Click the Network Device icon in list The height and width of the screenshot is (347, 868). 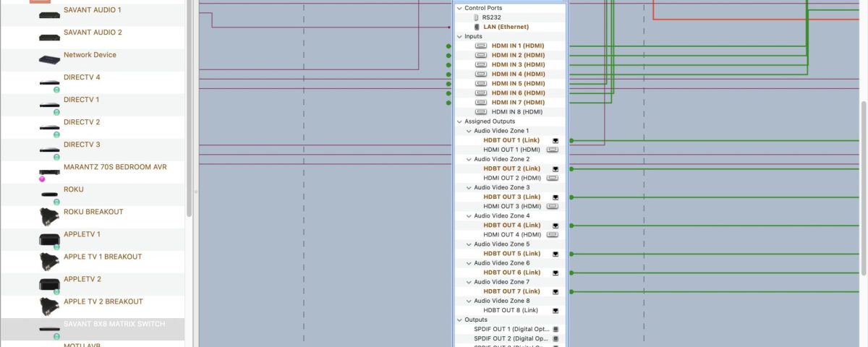pos(49,60)
